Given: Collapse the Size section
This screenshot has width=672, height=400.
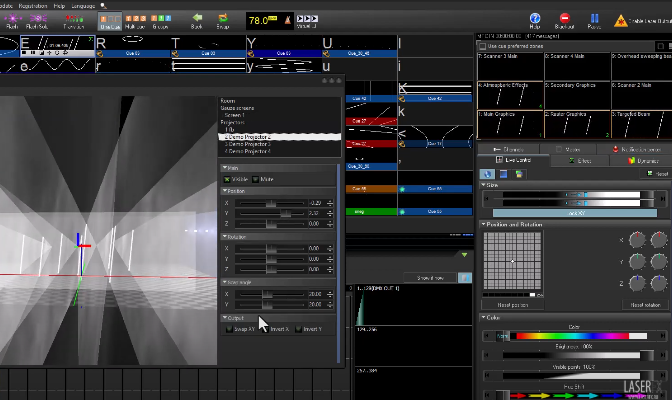Looking at the screenshot, I should 483,185.
